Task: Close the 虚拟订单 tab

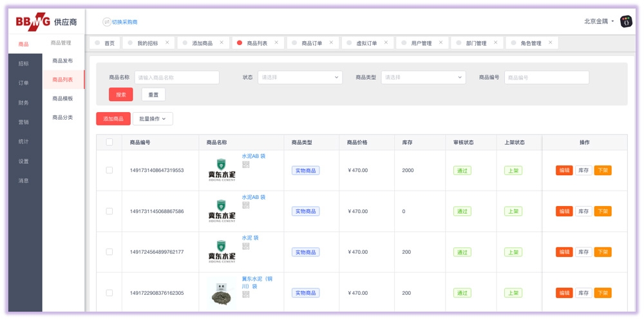Action: [386, 42]
